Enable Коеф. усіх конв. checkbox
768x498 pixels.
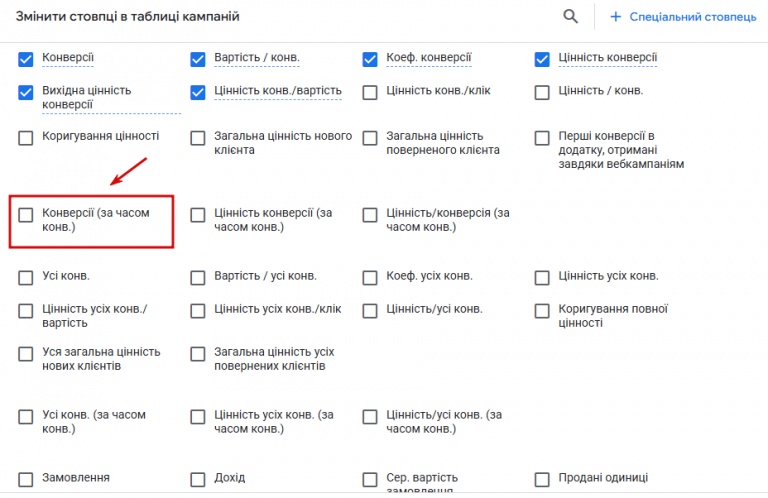click(x=370, y=278)
